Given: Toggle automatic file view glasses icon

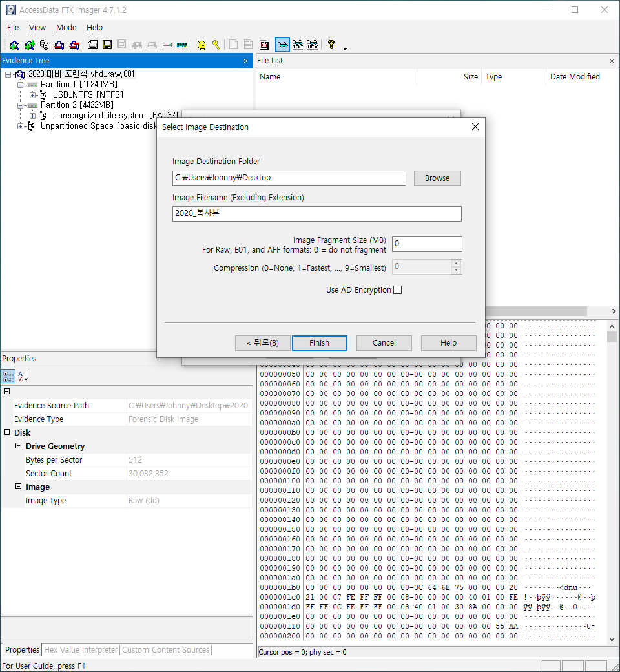Looking at the screenshot, I should (x=282, y=45).
